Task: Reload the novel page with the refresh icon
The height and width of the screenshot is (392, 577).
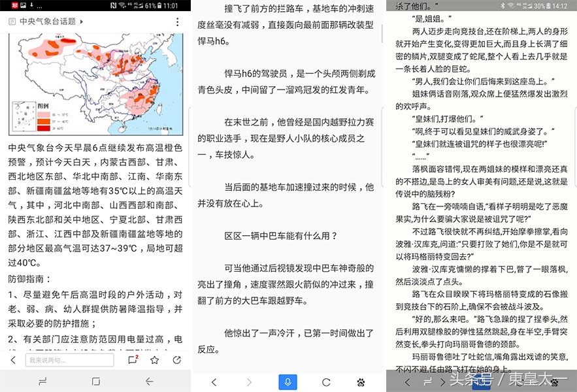Action: point(327,383)
